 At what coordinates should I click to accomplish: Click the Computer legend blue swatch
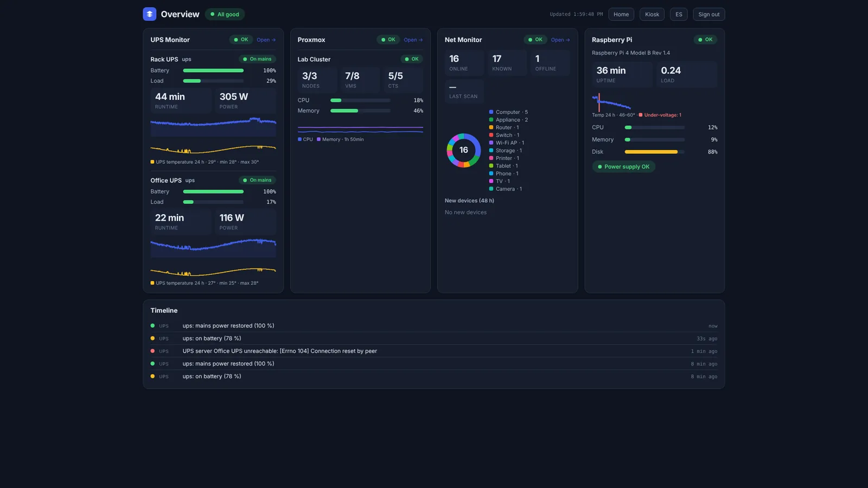click(x=491, y=112)
